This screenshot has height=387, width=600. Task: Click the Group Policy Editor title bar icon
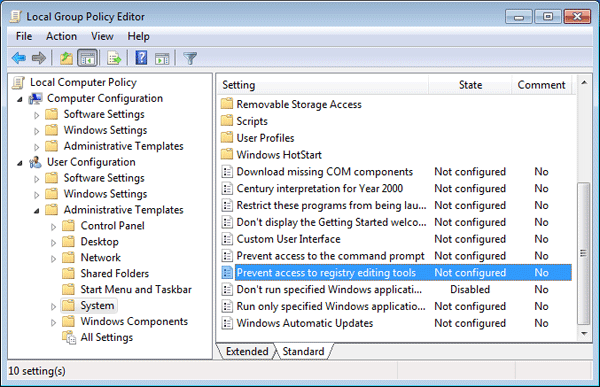pyautogui.click(x=16, y=16)
